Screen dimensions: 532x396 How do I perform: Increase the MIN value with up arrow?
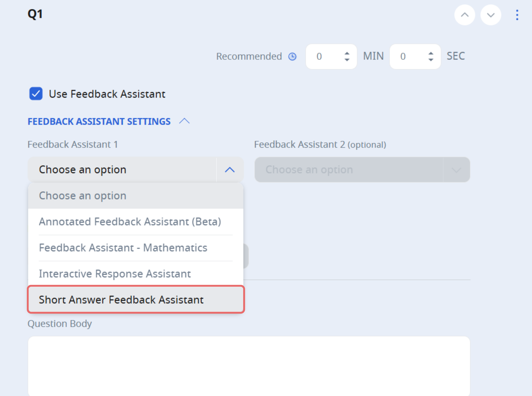point(347,53)
